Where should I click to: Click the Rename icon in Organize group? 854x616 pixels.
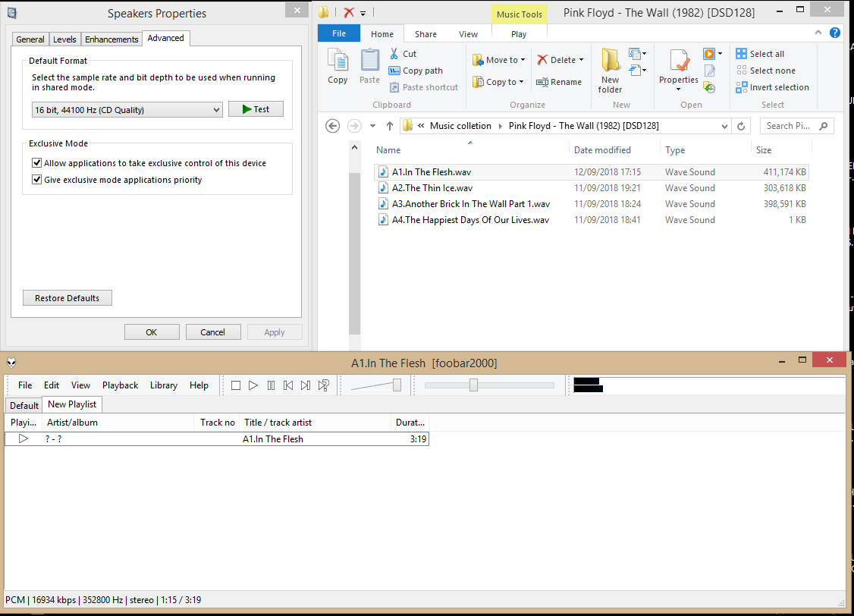[559, 82]
